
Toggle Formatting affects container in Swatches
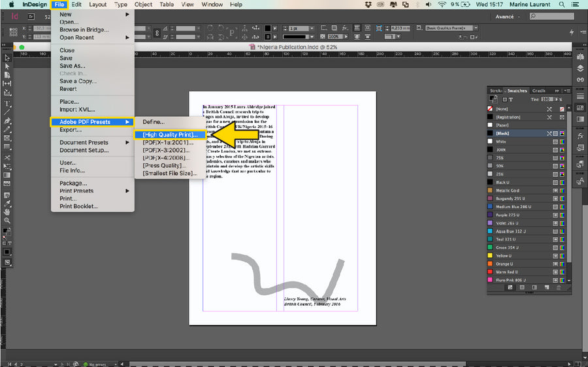tap(505, 100)
